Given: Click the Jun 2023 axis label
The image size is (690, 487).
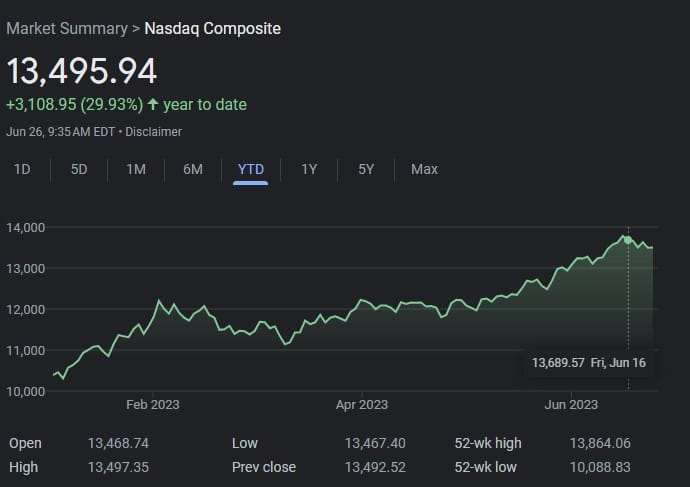Looking at the screenshot, I should pos(571,405).
